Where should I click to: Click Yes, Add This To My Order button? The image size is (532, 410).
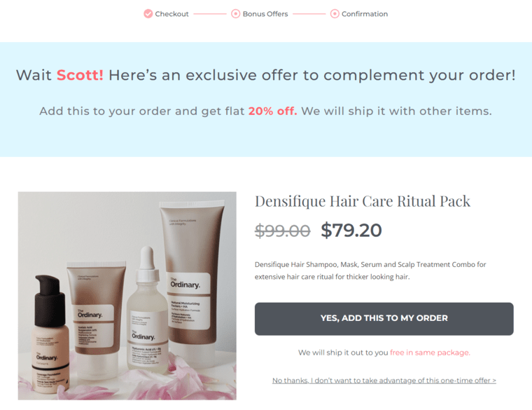tap(384, 319)
